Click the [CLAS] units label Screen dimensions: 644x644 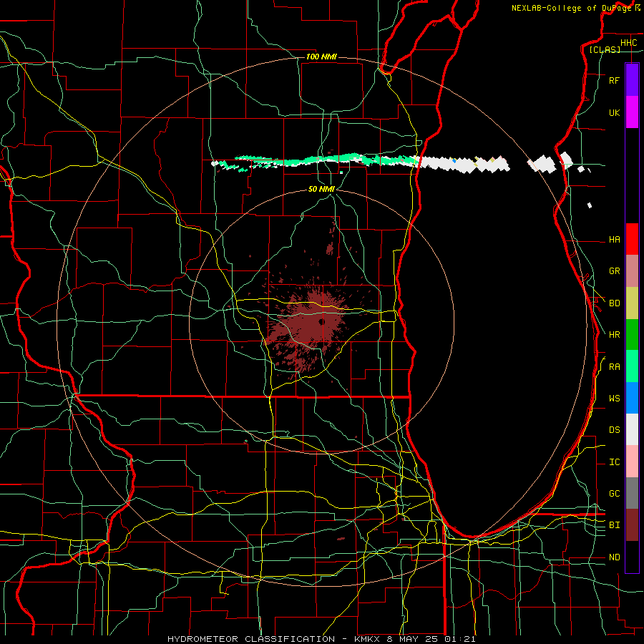605,49
